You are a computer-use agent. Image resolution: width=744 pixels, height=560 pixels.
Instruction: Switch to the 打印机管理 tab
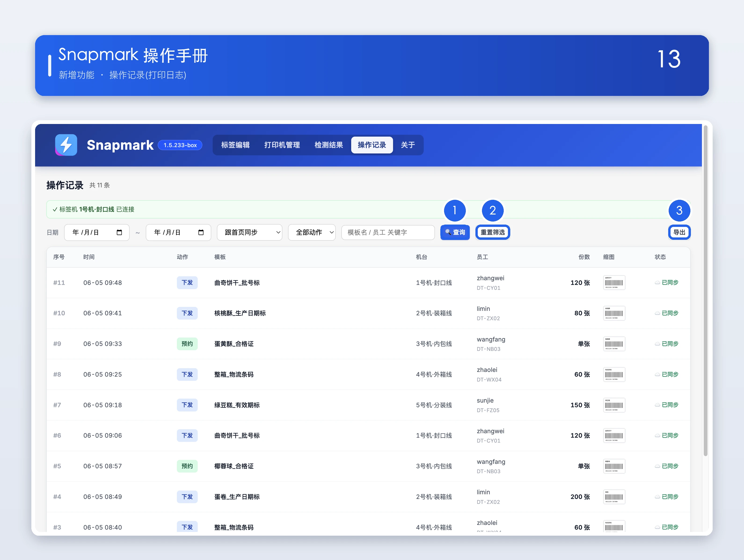click(x=282, y=145)
